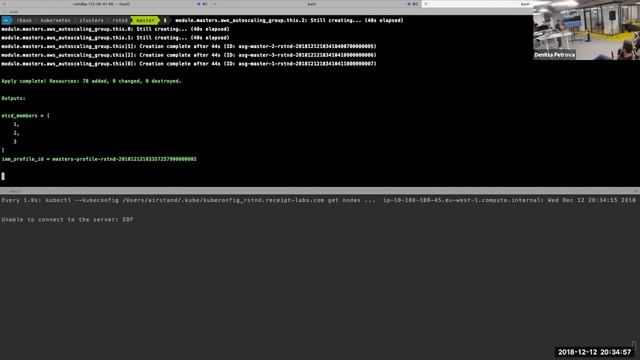Click the 'iam_profile_id' output line
This screenshot has width=640, height=360.
[99, 159]
